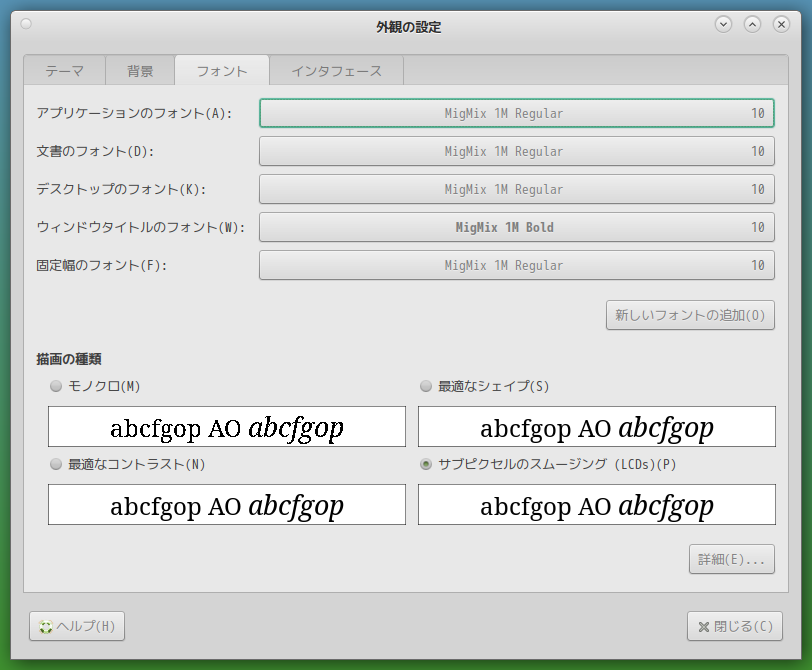Click the subpixel smoothing preview sample

[x=597, y=505]
